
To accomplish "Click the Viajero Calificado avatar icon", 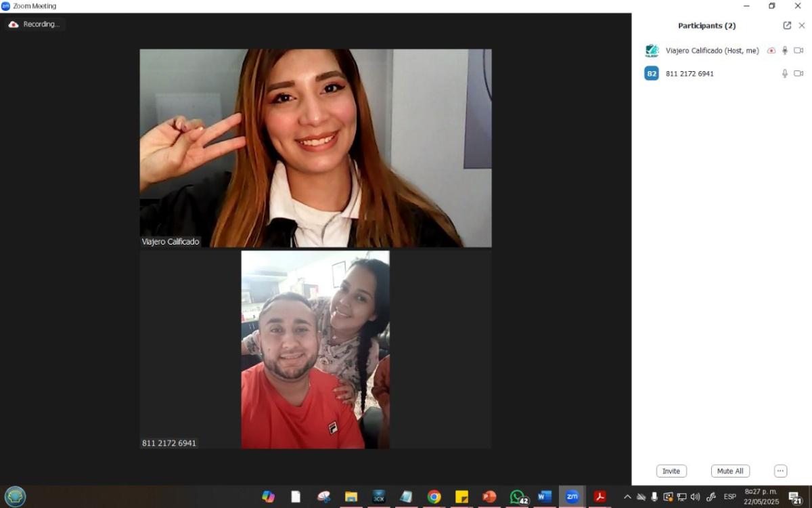I will (652, 51).
